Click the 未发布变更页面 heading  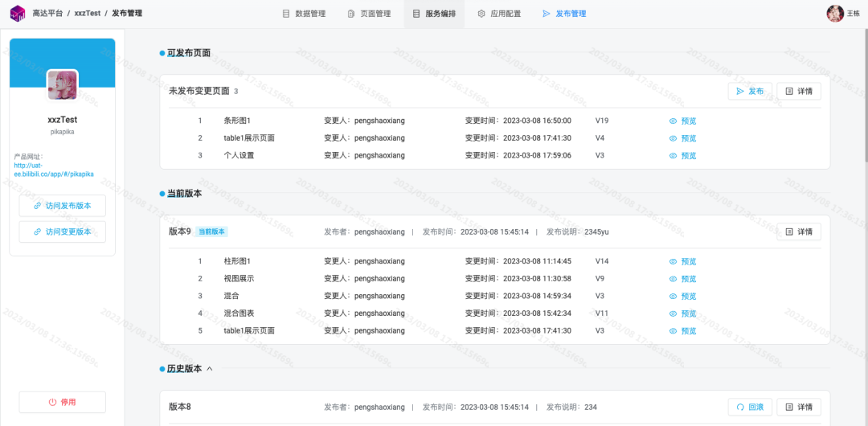(199, 92)
